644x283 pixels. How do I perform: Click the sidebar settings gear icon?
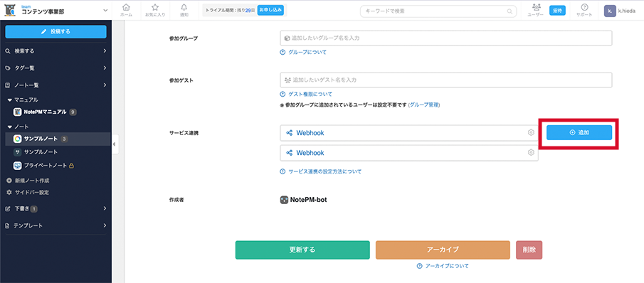click(x=9, y=193)
